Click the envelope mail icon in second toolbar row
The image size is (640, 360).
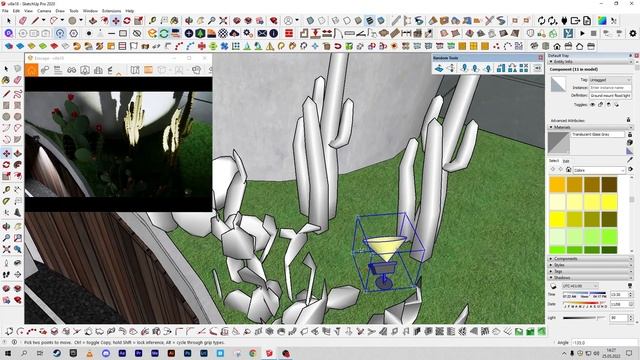(x=262, y=33)
